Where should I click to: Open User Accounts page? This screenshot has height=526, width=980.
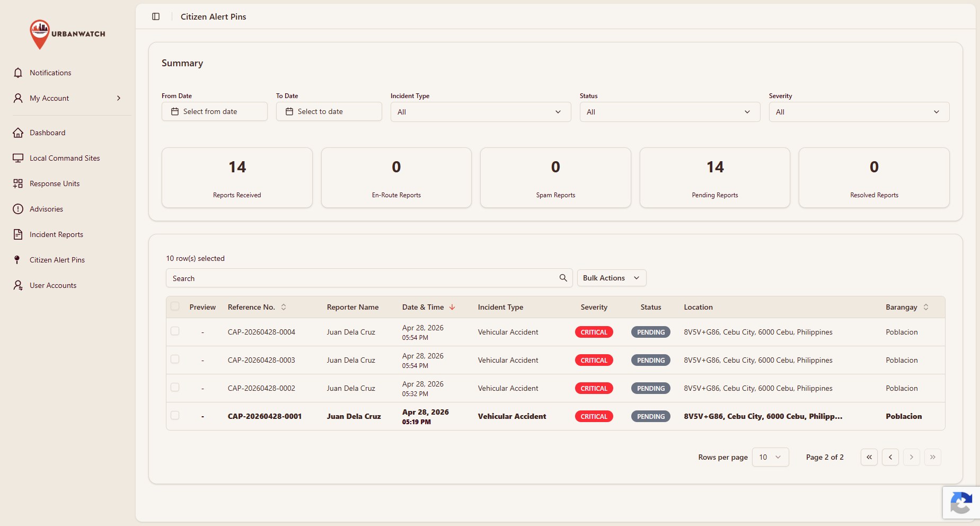point(53,285)
